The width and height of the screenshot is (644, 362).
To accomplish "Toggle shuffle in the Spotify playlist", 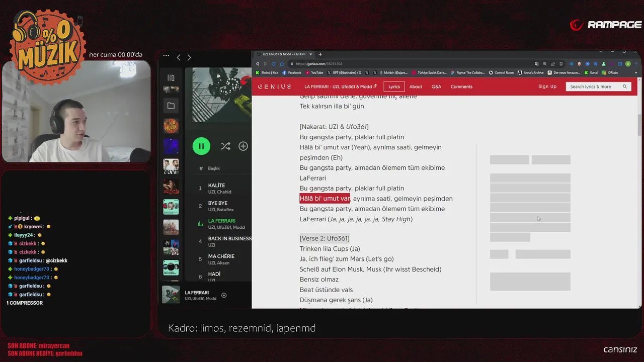I will click(225, 146).
